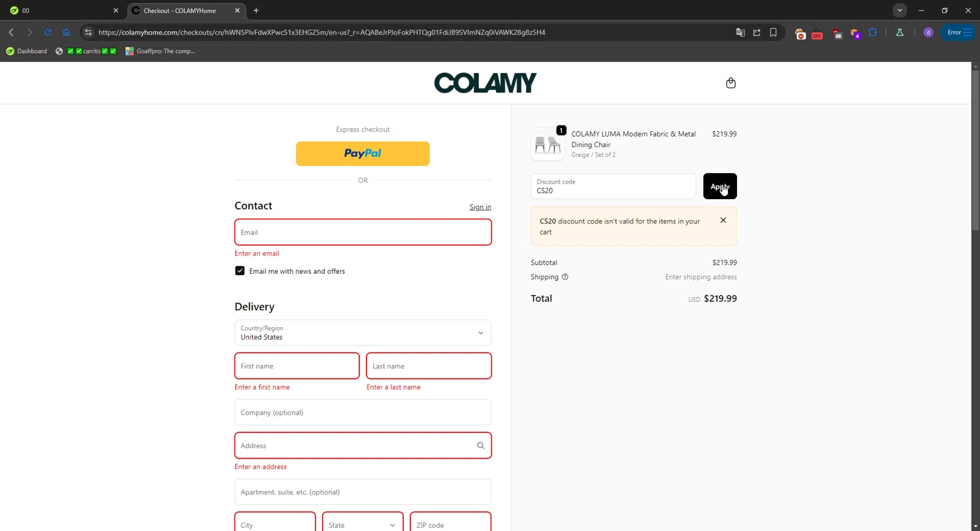
Task: Click the browser forward arrow
Action: tap(29, 32)
